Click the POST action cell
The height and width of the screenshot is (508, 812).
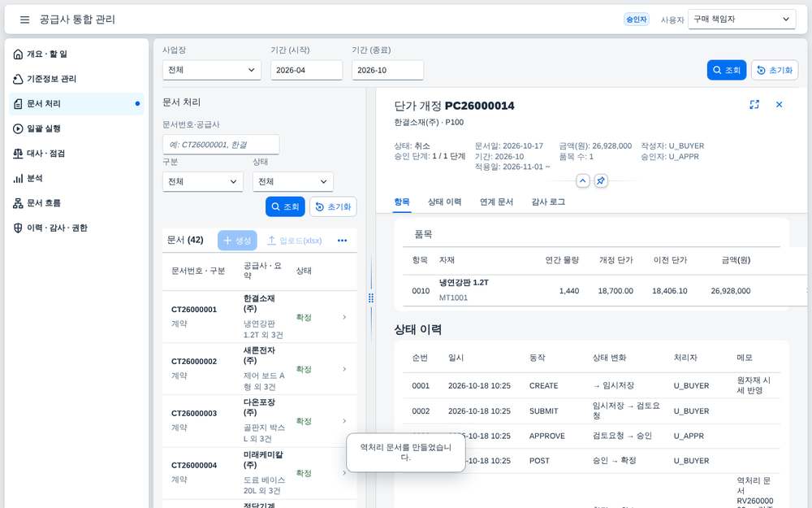pyautogui.click(x=539, y=461)
